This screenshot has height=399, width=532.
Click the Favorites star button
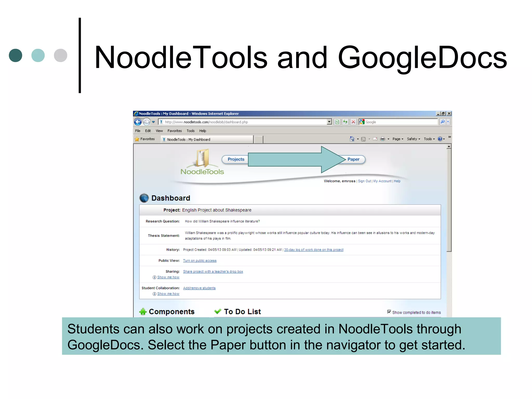click(145, 139)
